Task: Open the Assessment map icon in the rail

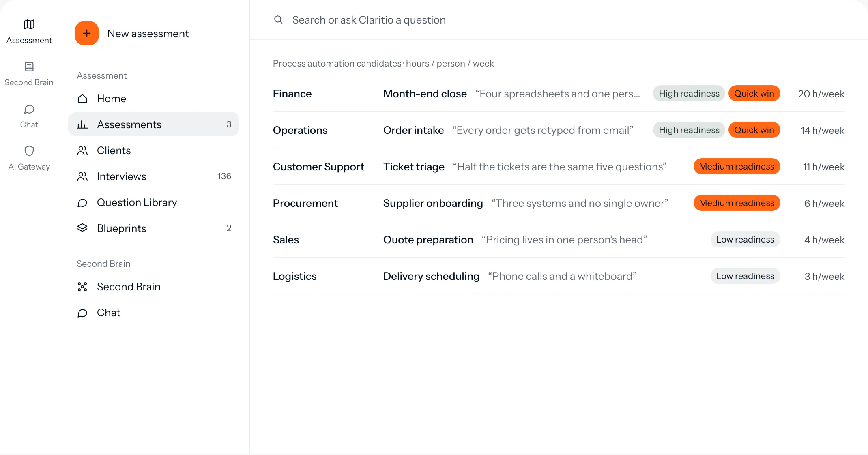Action: pyautogui.click(x=29, y=24)
